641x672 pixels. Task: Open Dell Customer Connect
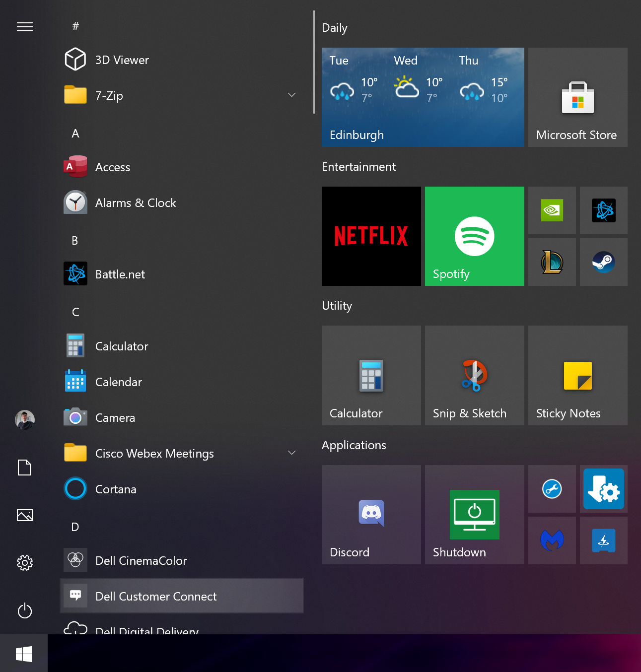[x=182, y=596]
